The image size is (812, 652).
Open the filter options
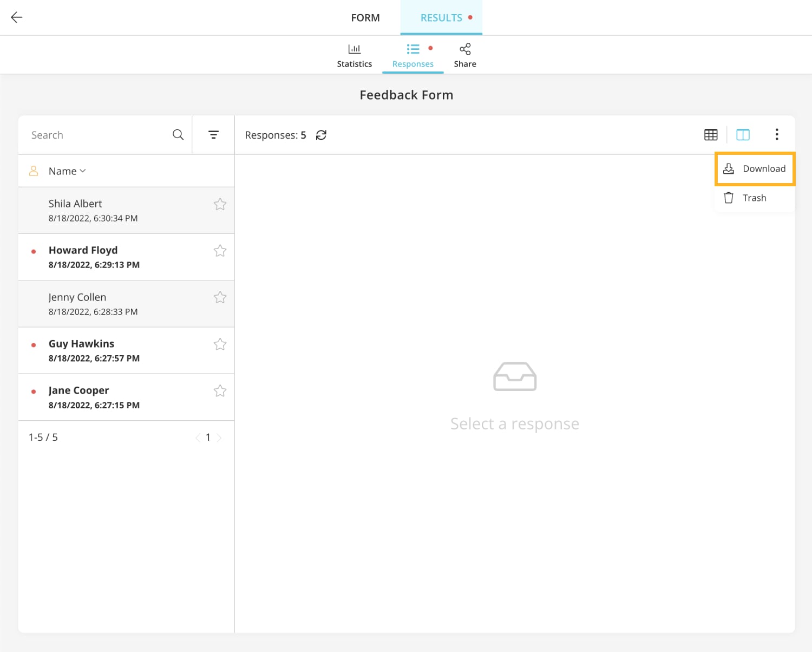213,134
